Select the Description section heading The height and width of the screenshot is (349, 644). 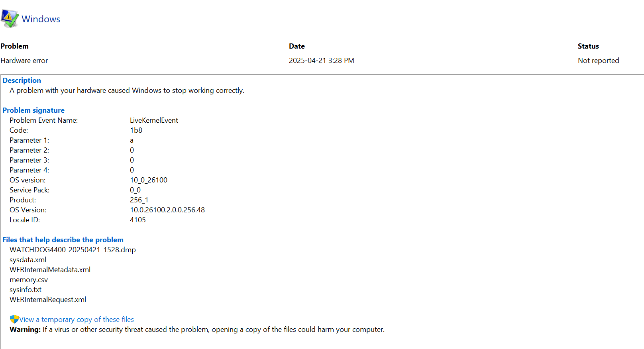(22, 80)
